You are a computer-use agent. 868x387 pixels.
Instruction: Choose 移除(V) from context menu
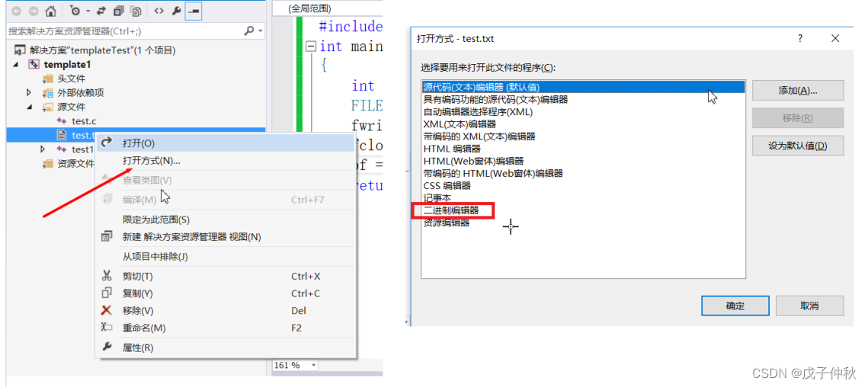226,311
